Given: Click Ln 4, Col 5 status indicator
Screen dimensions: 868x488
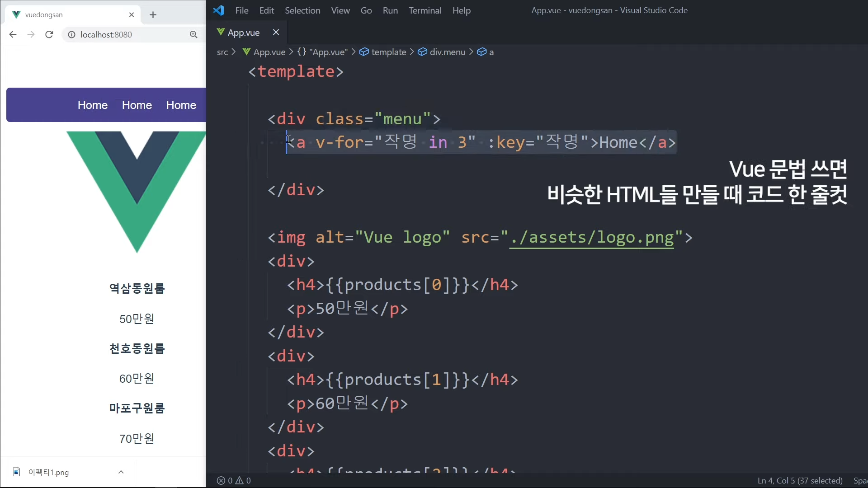Looking at the screenshot, I should tap(799, 480).
